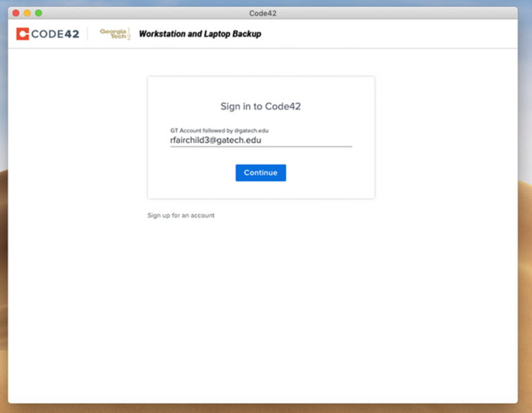The width and height of the screenshot is (532, 413).
Task: Focus the GT Account email input field
Action: pyautogui.click(x=261, y=140)
